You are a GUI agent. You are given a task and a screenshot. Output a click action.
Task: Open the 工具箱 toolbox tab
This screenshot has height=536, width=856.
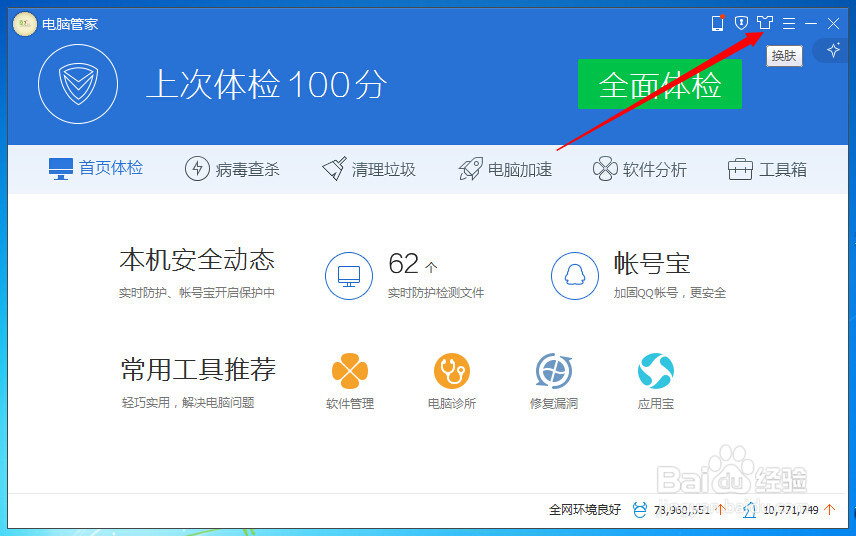click(x=767, y=169)
